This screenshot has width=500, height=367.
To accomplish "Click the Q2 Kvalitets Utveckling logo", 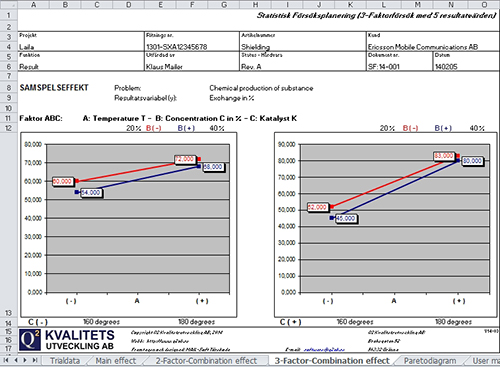I will 67,340.
